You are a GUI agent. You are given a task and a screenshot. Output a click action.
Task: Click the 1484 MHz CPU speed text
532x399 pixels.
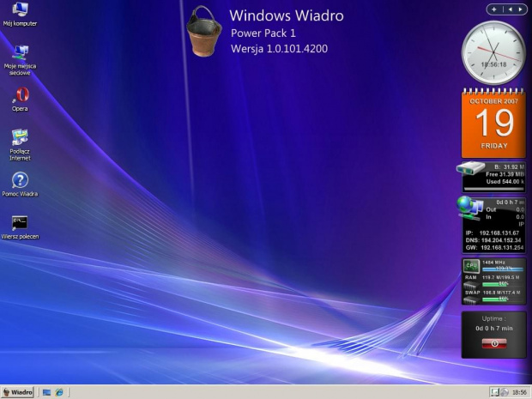(493, 263)
